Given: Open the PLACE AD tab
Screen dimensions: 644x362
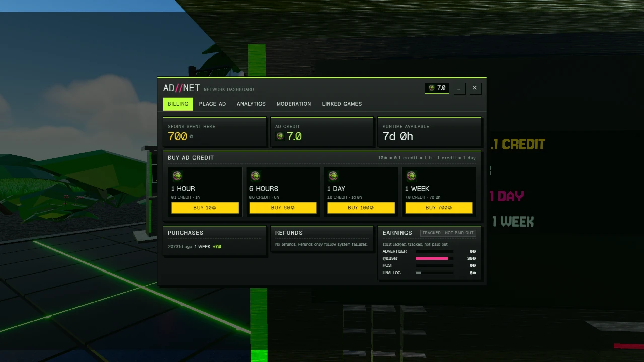Looking at the screenshot, I should 212,104.
